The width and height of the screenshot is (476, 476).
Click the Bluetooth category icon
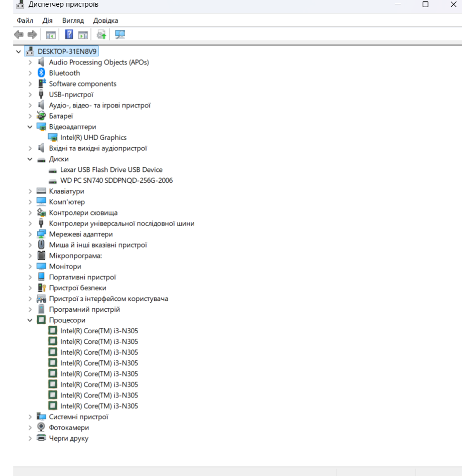tap(41, 73)
